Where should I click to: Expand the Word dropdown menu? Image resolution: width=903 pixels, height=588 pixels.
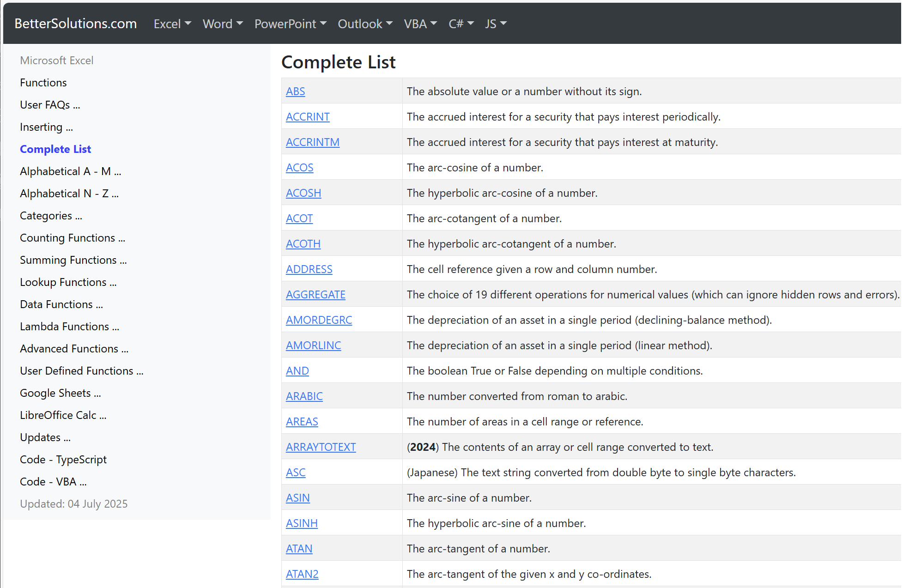(x=223, y=24)
